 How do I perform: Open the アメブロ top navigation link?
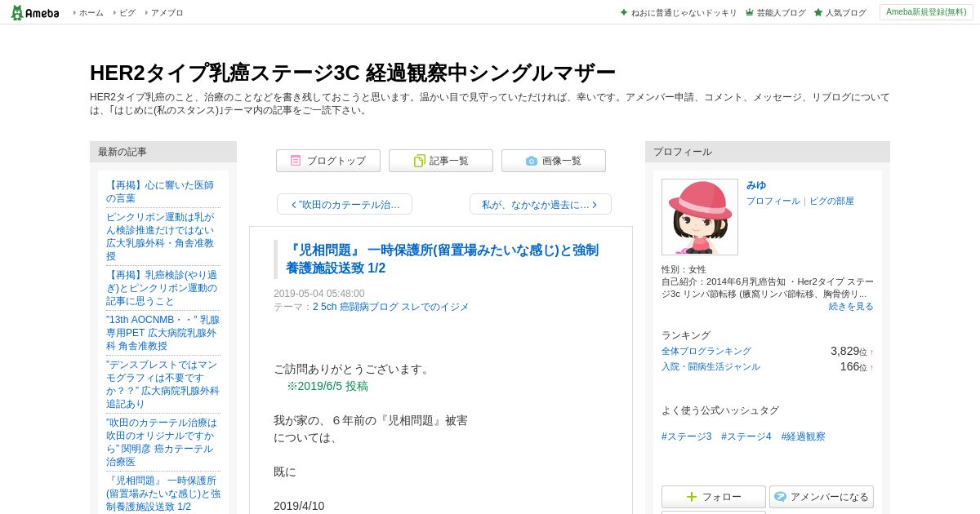pyautogui.click(x=167, y=12)
